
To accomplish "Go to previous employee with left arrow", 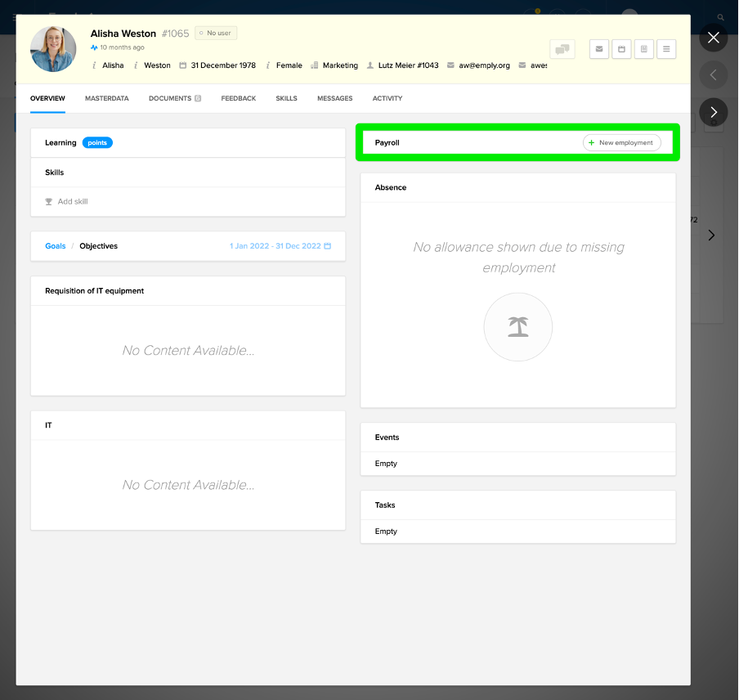I will click(714, 75).
